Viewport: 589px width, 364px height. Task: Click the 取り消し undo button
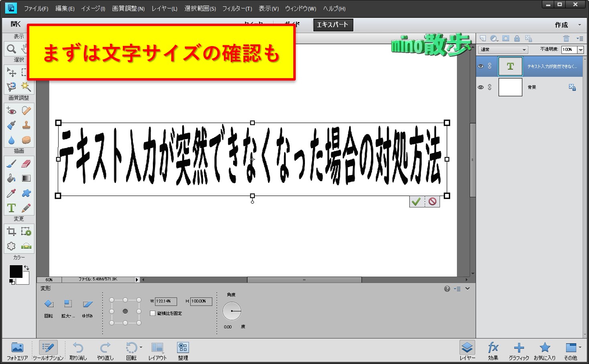point(78,351)
